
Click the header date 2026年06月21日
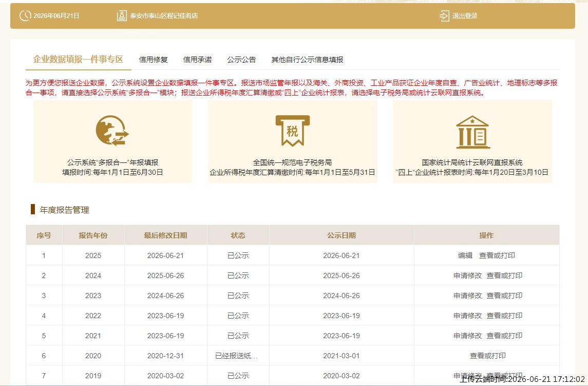(x=56, y=16)
